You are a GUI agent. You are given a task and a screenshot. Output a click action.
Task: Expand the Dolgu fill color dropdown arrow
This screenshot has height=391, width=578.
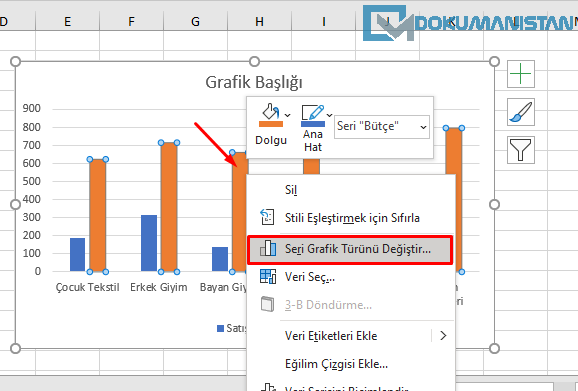pos(288,115)
